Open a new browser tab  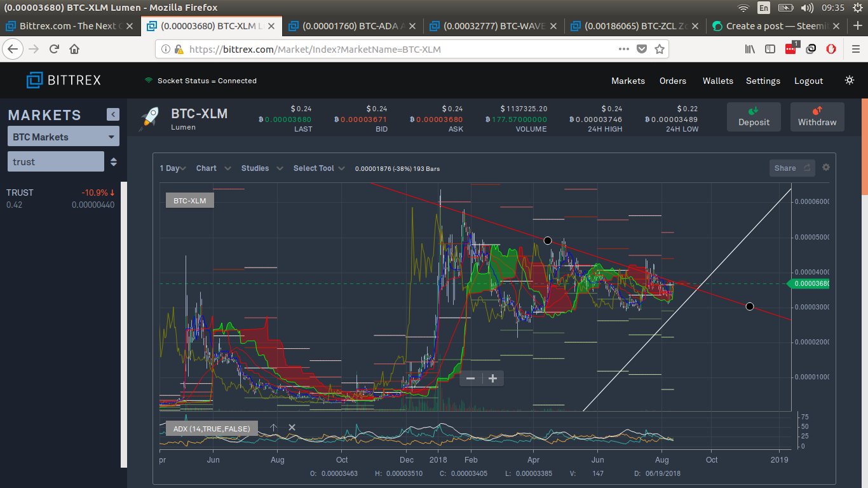tap(857, 26)
